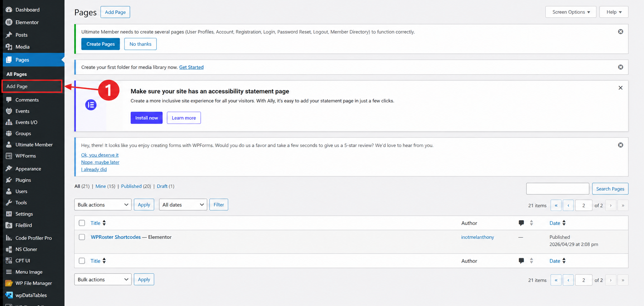Click the Groups icon in sidebar
Image resolution: width=644 pixels, height=306 pixels.
pyautogui.click(x=9, y=134)
